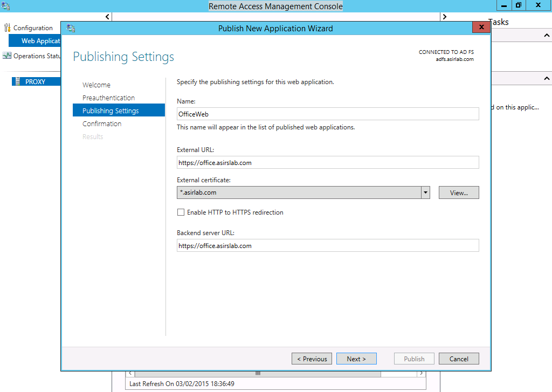This screenshot has height=392, width=552.
Task: Click 'Last Refresh On 03/02/2015 18:36:49' status text
Action: coord(182,383)
